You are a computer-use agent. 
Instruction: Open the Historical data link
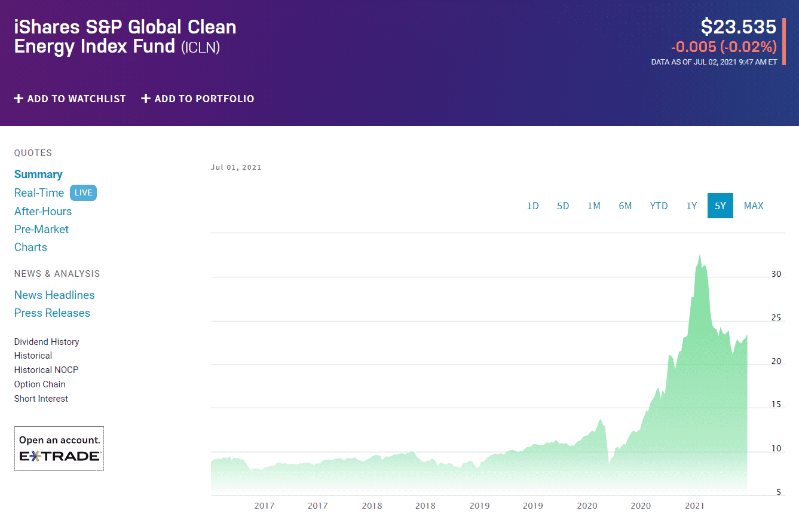pos(33,356)
